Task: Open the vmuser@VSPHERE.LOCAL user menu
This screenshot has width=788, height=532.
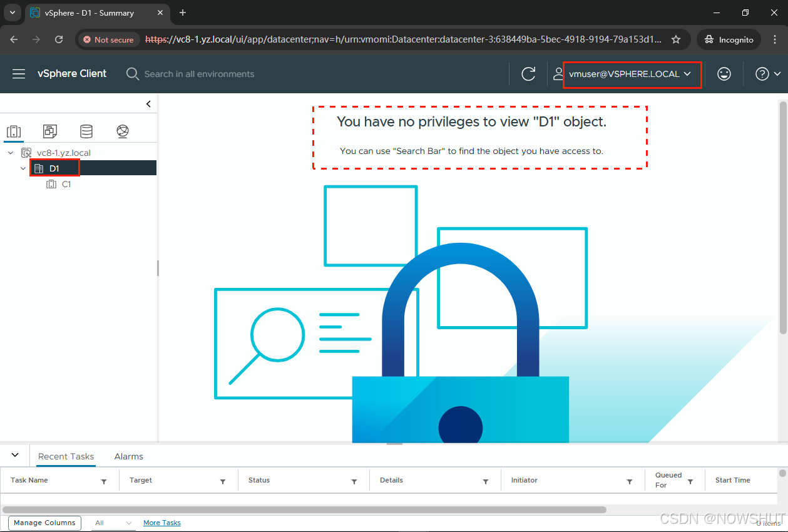Action: click(x=630, y=74)
